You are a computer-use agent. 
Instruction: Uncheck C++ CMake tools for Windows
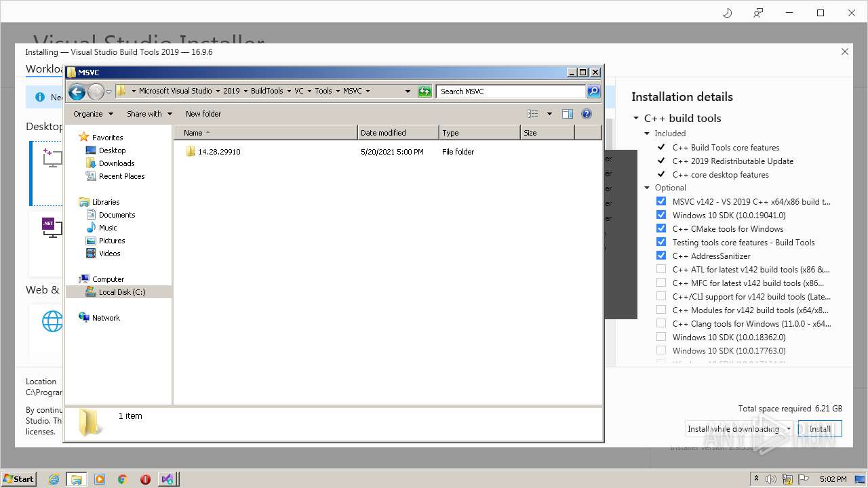[x=661, y=228]
